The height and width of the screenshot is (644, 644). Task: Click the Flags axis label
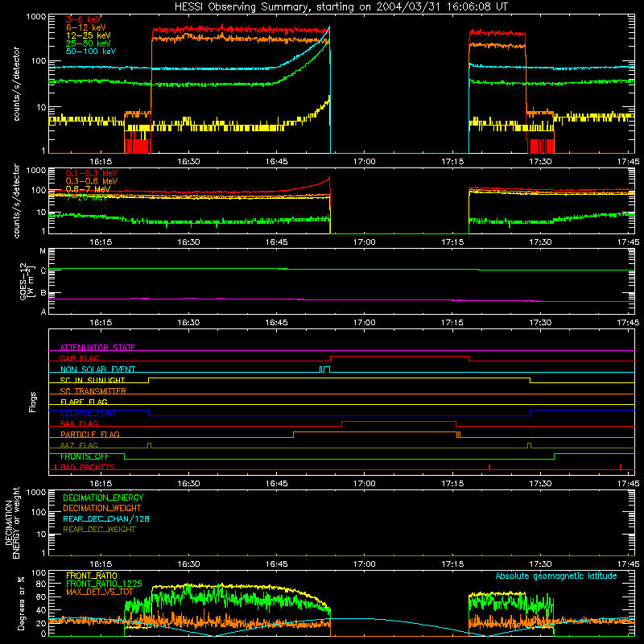(x=33, y=402)
